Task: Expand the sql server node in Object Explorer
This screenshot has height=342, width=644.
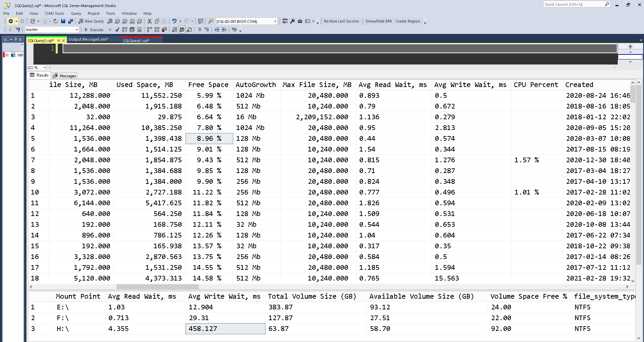Action: click(x=7, y=55)
